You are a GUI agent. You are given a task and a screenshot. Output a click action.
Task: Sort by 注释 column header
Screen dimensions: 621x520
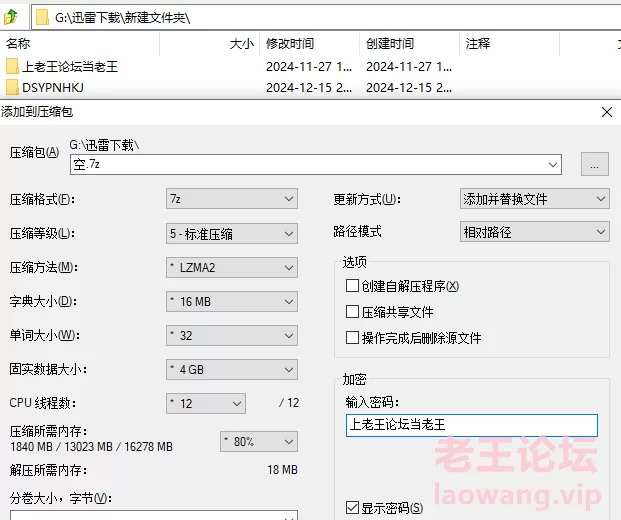478,43
